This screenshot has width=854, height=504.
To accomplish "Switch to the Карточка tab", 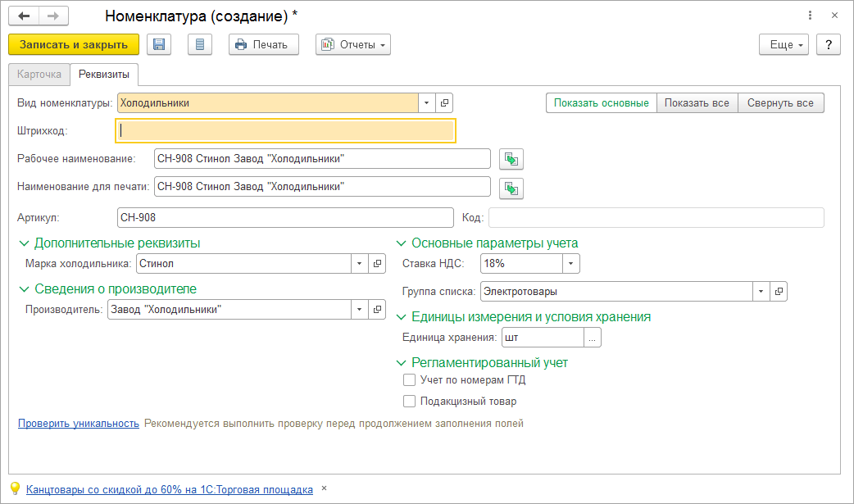I will tap(39, 75).
